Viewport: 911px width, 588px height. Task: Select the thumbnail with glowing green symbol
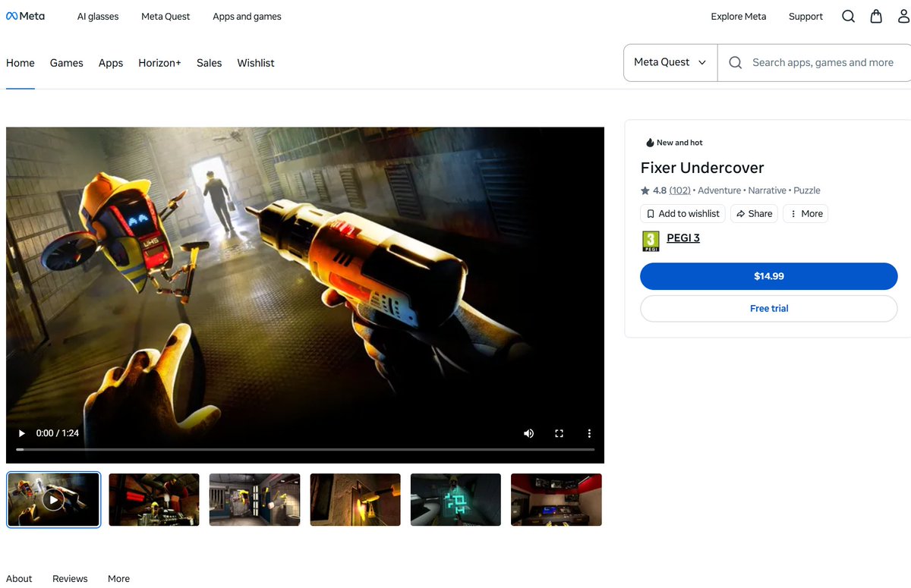click(455, 499)
